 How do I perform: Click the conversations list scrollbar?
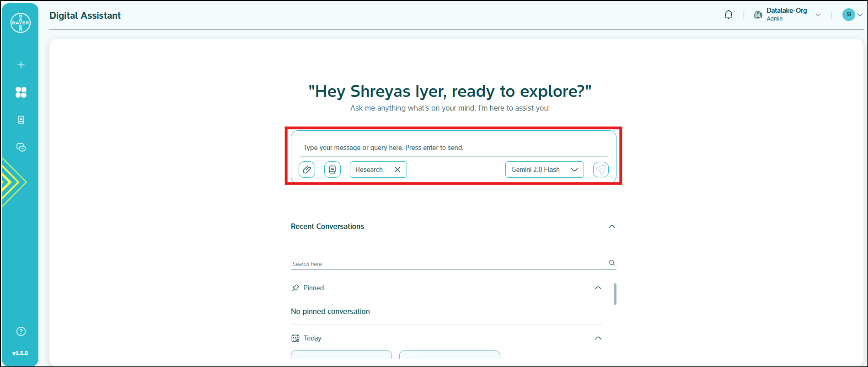coord(615,294)
